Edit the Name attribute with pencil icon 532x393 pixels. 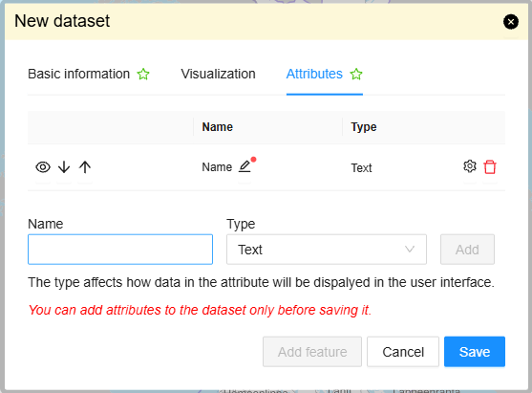point(245,166)
